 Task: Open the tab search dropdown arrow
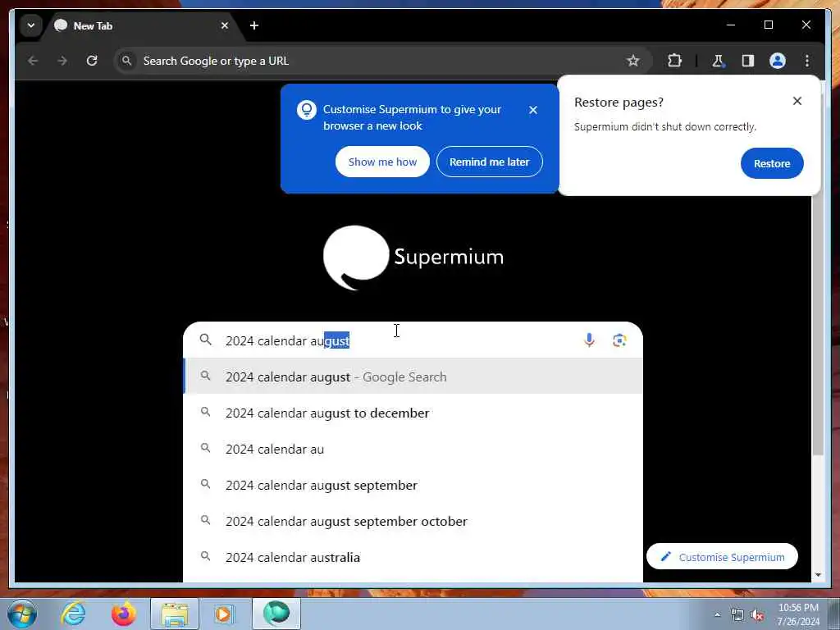tap(31, 25)
